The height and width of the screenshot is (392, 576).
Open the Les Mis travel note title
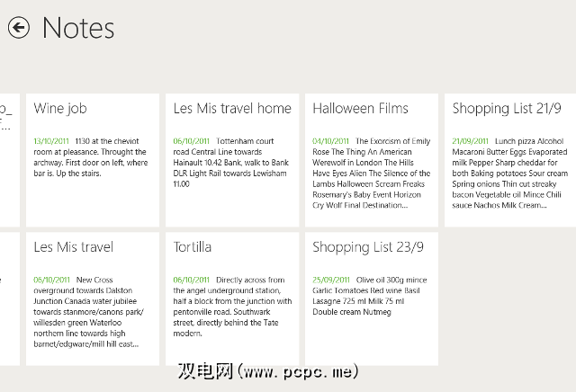click(74, 246)
